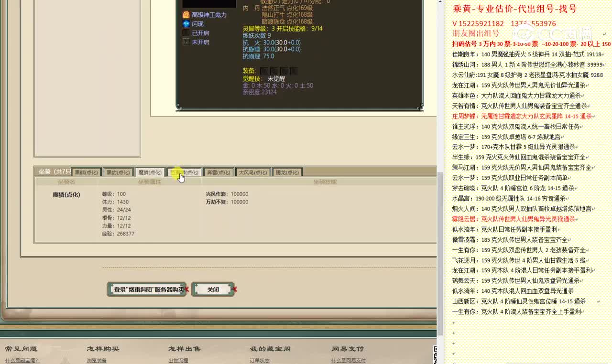Open 浏览装备 link
This screenshot has height=364, width=612.
click(x=97, y=361)
